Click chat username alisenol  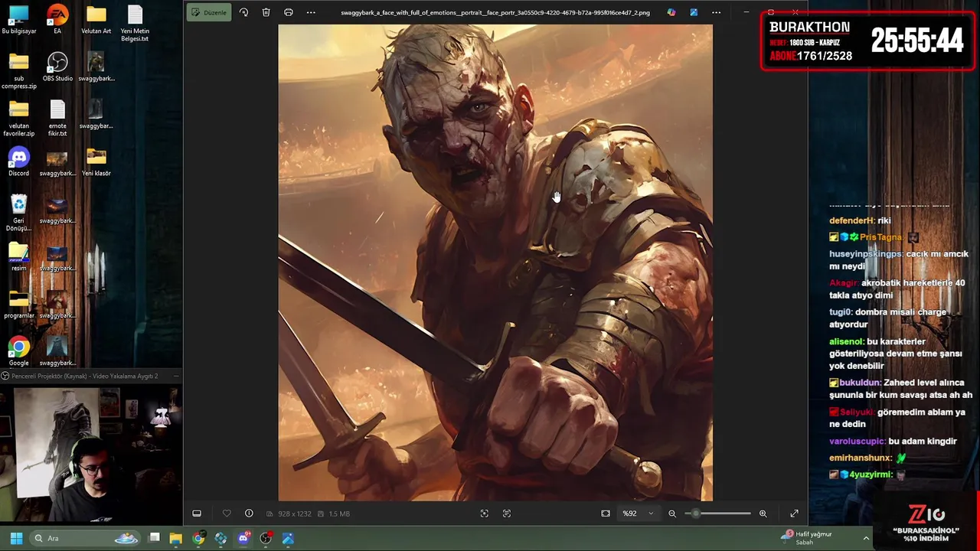click(x=847, y=341)
